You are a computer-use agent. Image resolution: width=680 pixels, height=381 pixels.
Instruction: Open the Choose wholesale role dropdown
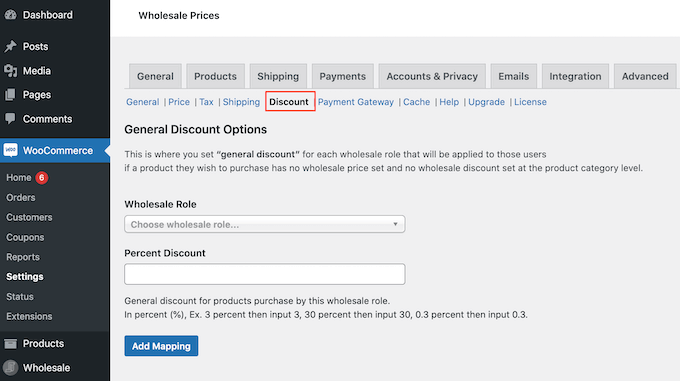coord(265,224)
